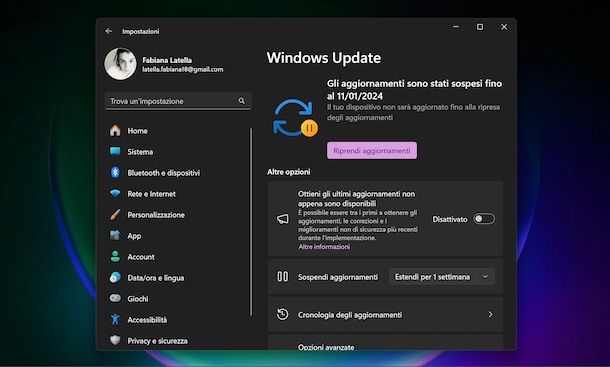Focus the Trova un'impostazione search field
The image size is (610, 367).
tap(178, 101)
